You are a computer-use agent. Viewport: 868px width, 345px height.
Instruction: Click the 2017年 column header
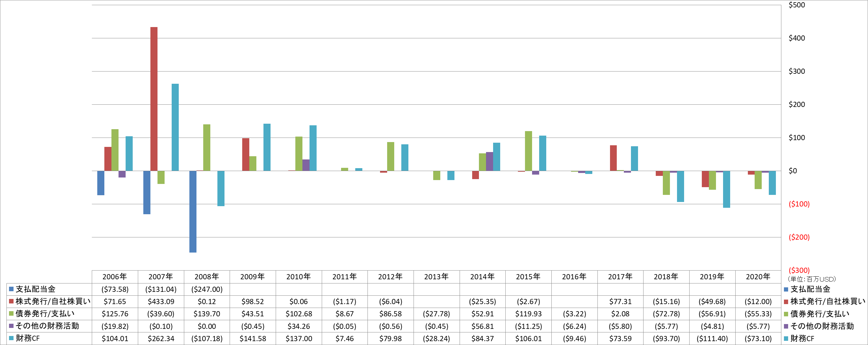point(620,277)
